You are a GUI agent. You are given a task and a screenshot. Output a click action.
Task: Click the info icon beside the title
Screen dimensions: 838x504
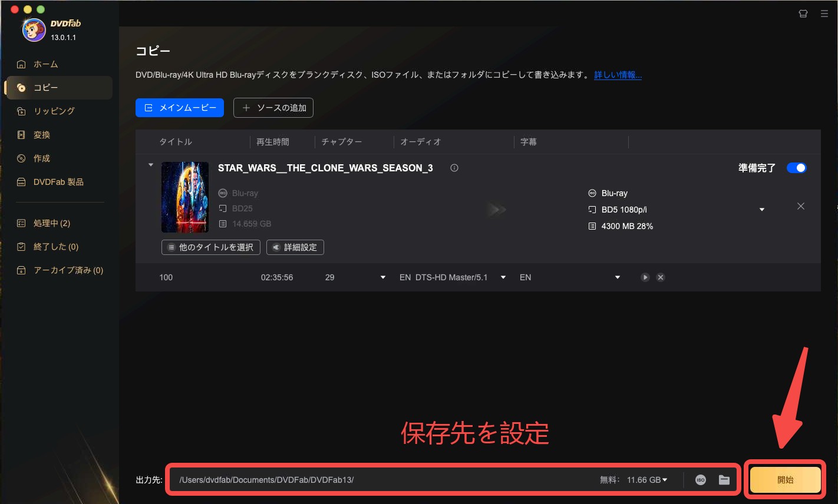(454, 168)
